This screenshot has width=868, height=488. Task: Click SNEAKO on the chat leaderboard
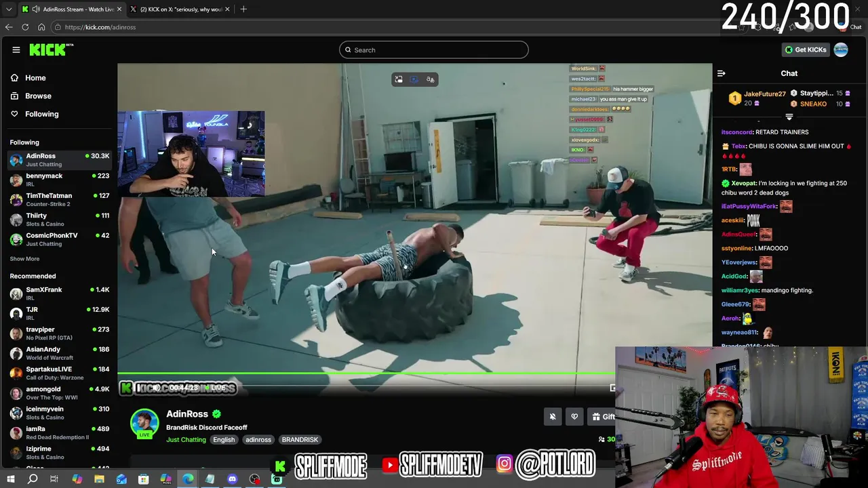(x=813, y=104)
